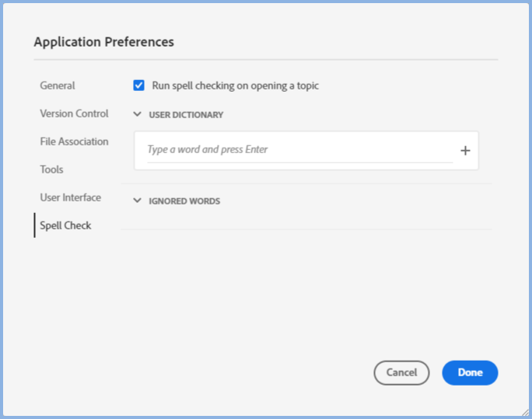Click the 'Run spell checking on opening a topic' label
This screenshot has height=419, width=532.
[x=235, y=86]
